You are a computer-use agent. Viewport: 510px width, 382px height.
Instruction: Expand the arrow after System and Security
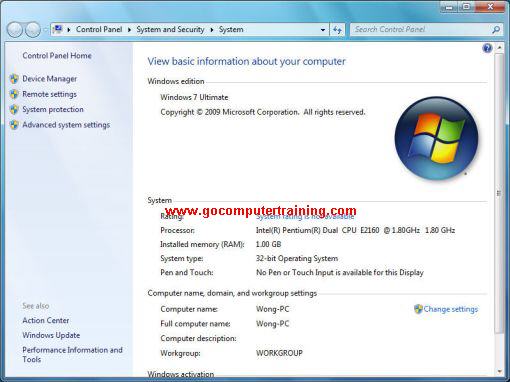[212, 30]
